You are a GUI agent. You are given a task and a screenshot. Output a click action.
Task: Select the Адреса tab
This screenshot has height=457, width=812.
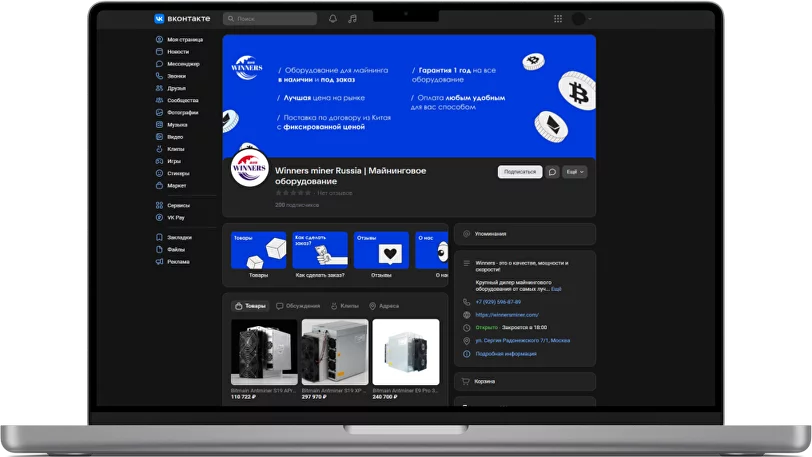pos(384,306)
